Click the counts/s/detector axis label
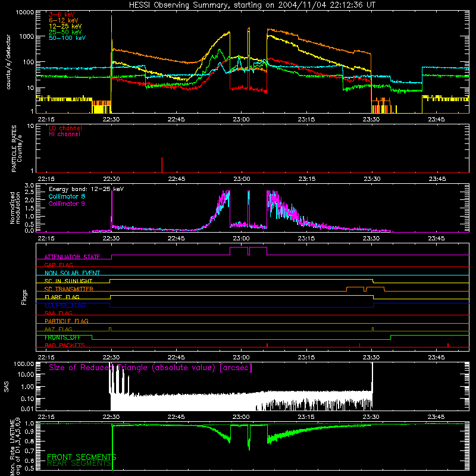 point(8,62)
